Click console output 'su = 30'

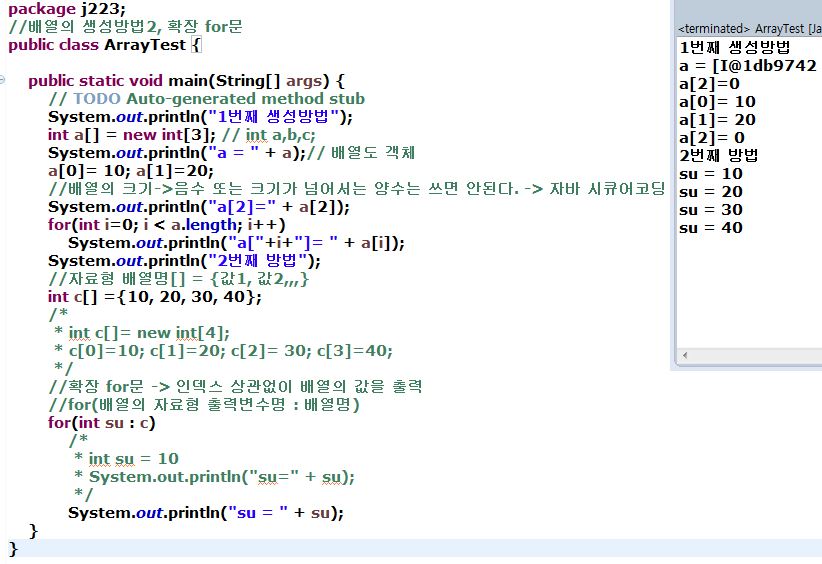point(711,210)
